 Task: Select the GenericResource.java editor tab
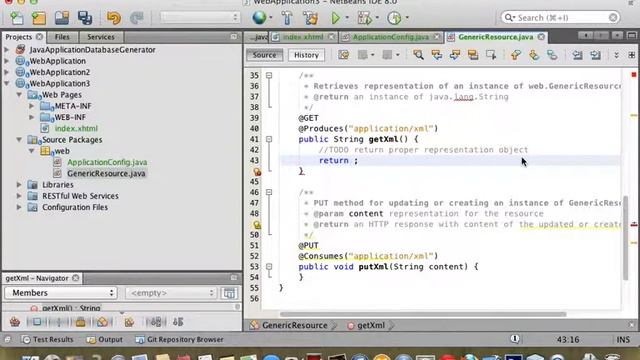(496, 37)
